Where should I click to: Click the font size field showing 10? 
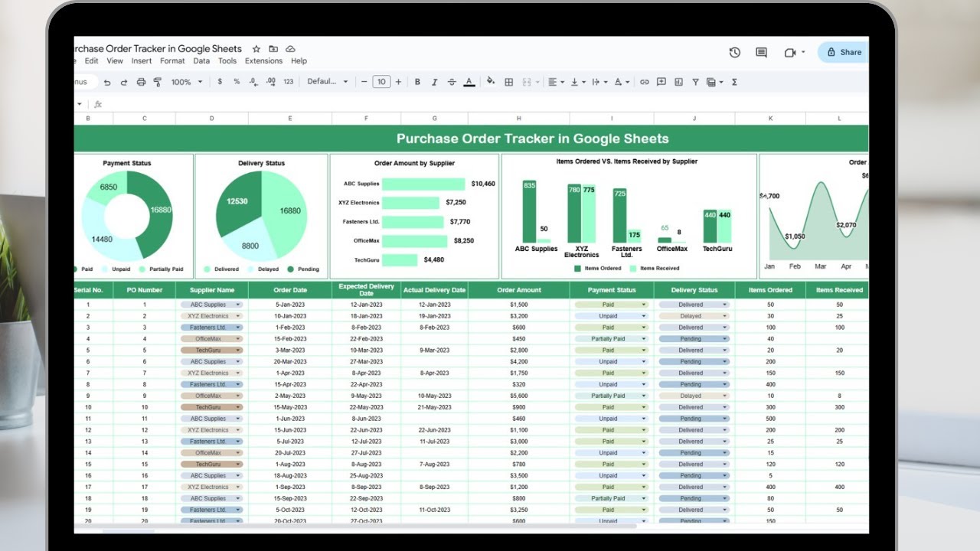tap(381, 82)
